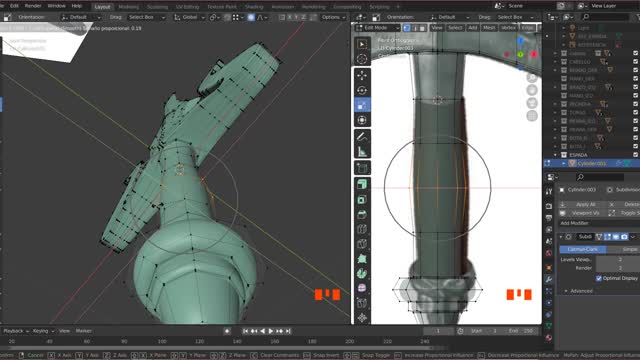Select the Inset Faces tool

(362, 200)
